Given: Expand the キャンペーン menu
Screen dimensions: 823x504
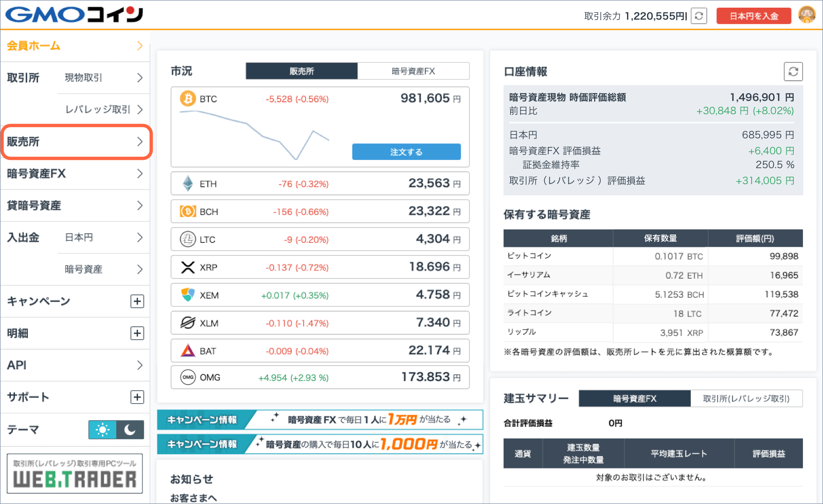Looking at the screenshot, I should (x=137, y=301).
